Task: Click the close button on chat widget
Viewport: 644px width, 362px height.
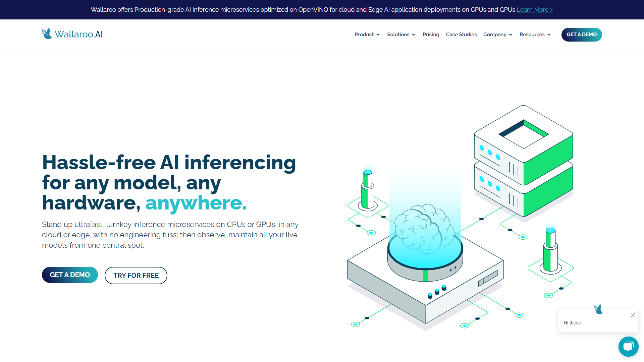Action: 633,315
